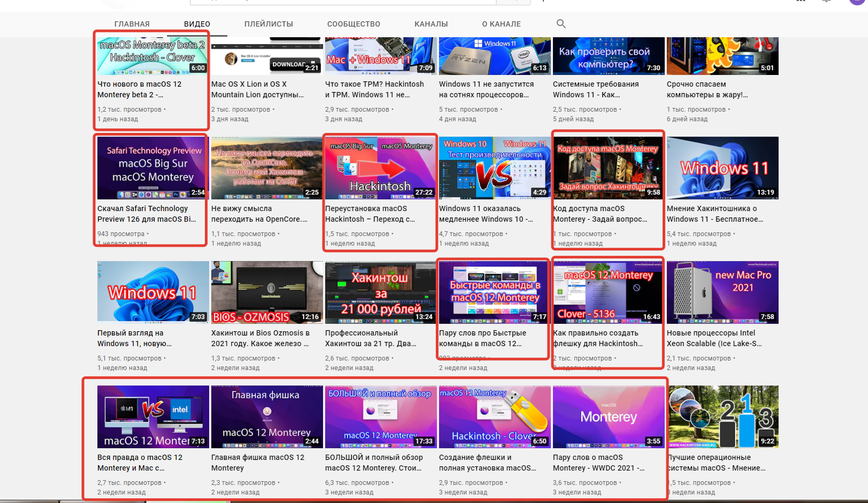Open title 'Пару слов о macOS Monterey - WWDC 2021'
This screenshot has width=868, height=503.
[x=599, y=463]
